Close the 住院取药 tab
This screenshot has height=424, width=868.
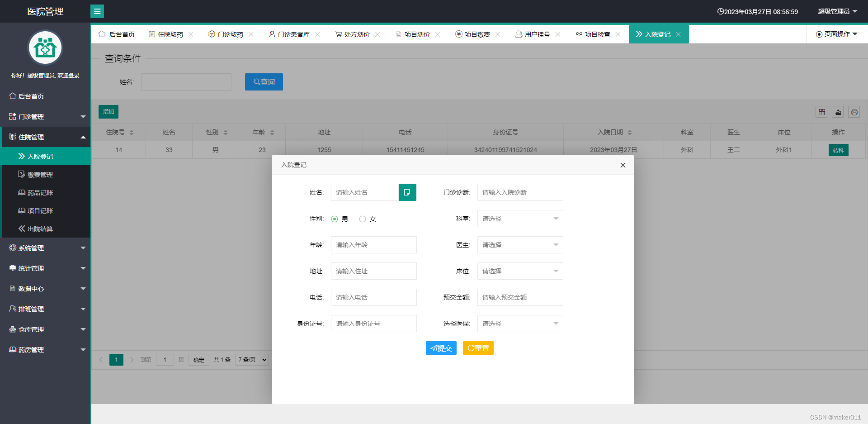pyautogui.click(x=191, y=34)
